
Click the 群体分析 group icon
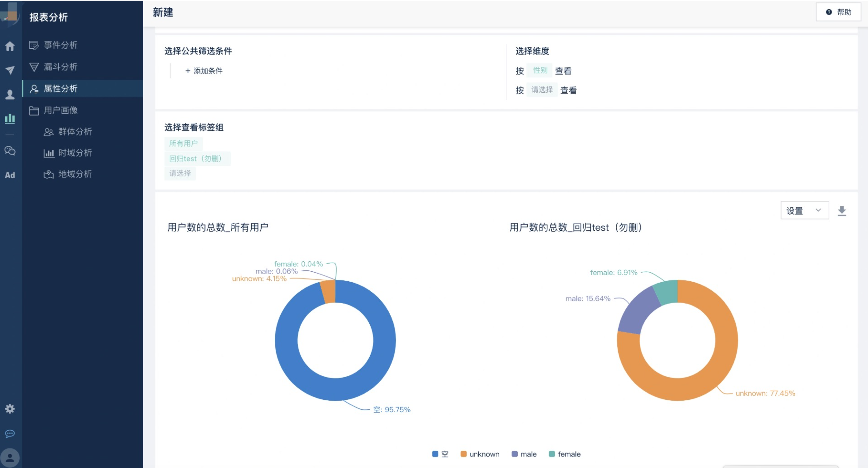[49, 132]
